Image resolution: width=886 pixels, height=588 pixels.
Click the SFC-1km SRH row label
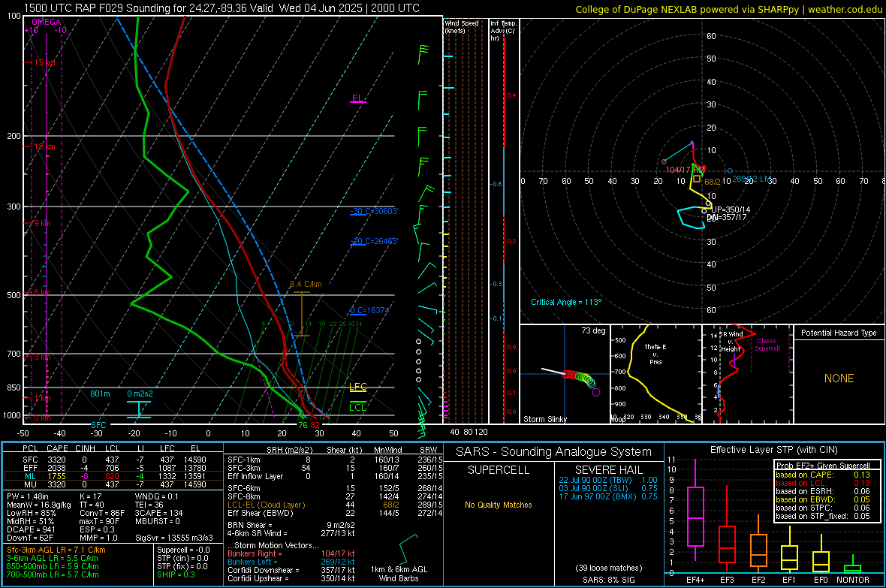(x=244, y=460)
